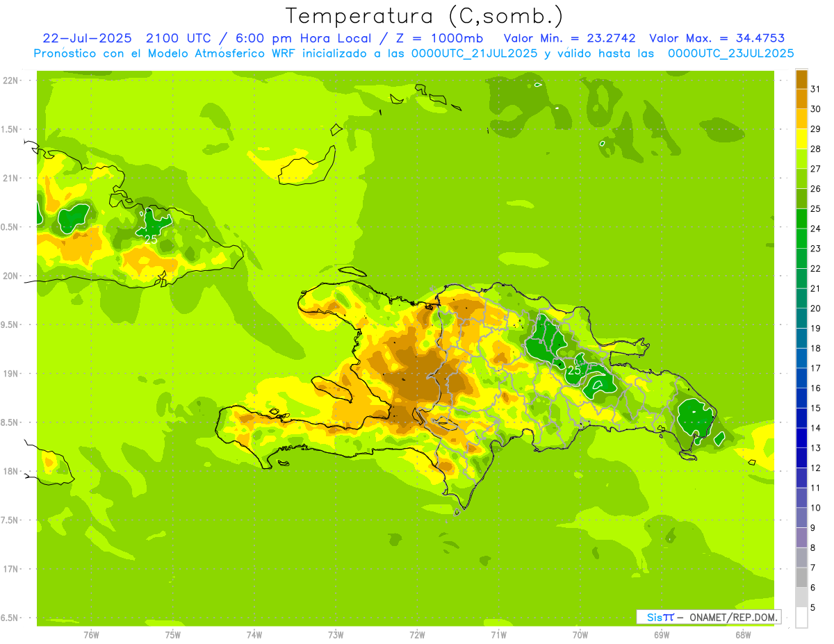834x644 pixels.
Task: Pick the white legend swatch below 5
Action: click(801, 618)
